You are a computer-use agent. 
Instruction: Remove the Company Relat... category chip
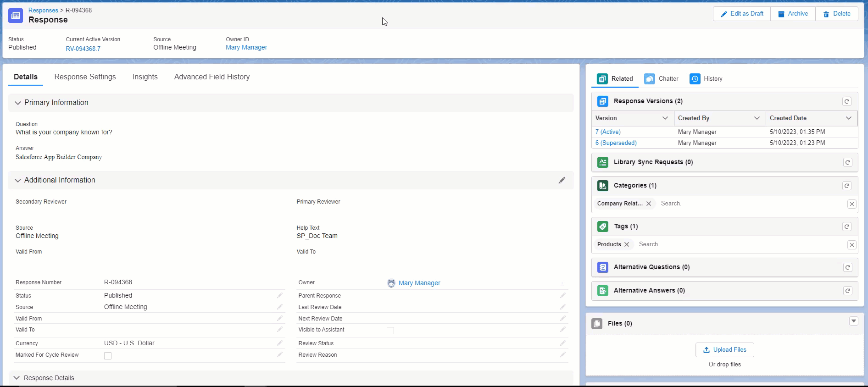(x=649, y=204)
